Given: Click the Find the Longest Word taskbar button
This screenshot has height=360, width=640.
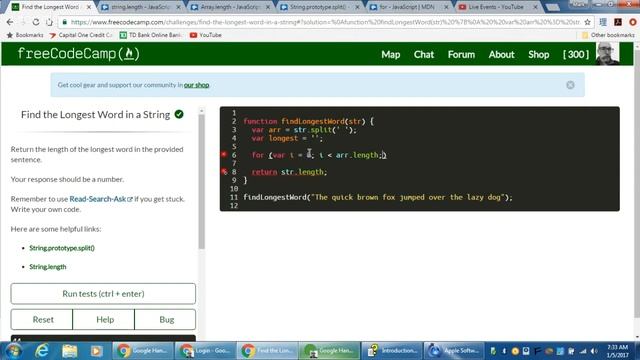Looking at the screenshot, I should tap(267, 351).
